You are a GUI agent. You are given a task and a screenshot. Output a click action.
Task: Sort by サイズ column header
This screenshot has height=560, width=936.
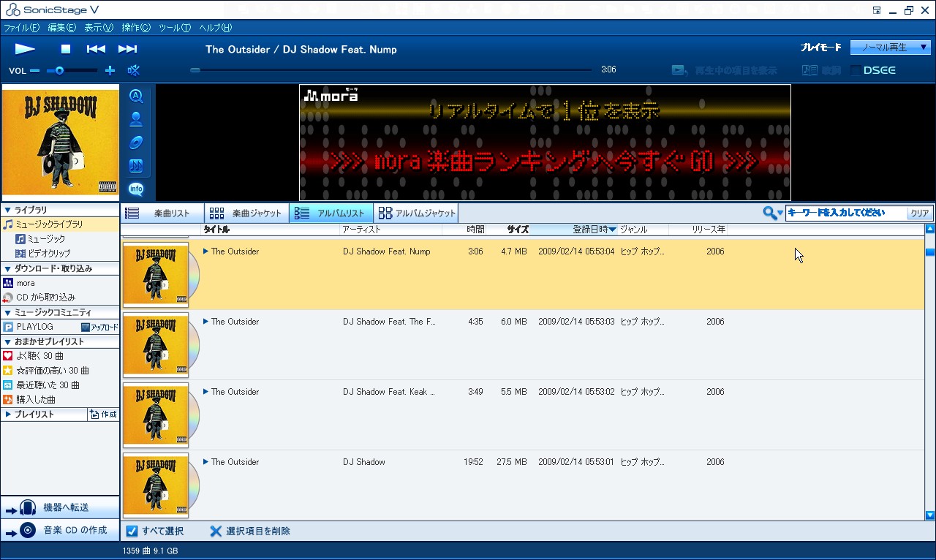pos(508,230)
